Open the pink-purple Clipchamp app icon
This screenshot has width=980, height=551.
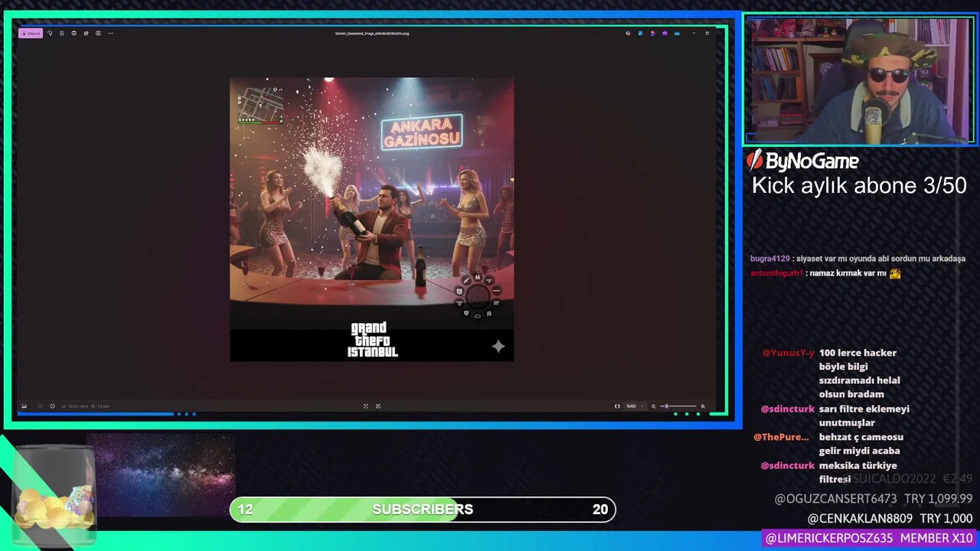[652, 34]
